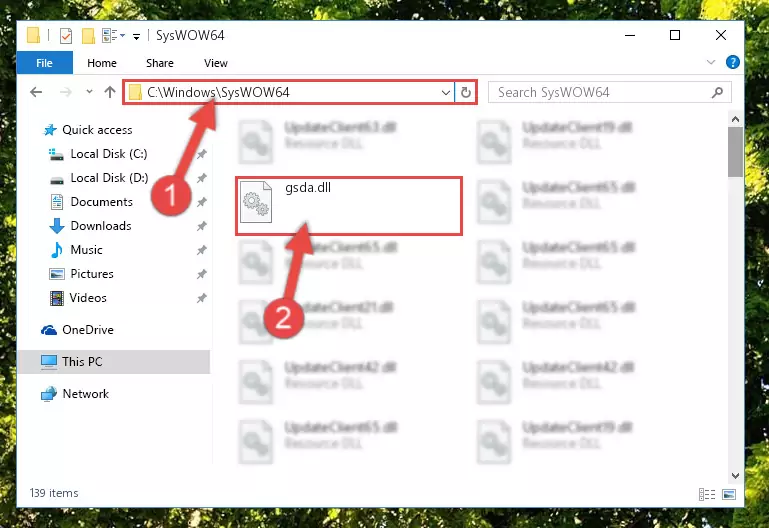769x528 pixels.
Task: Select Network in the navigation pane
Action: pyautogui.click(x=85, y=394)
